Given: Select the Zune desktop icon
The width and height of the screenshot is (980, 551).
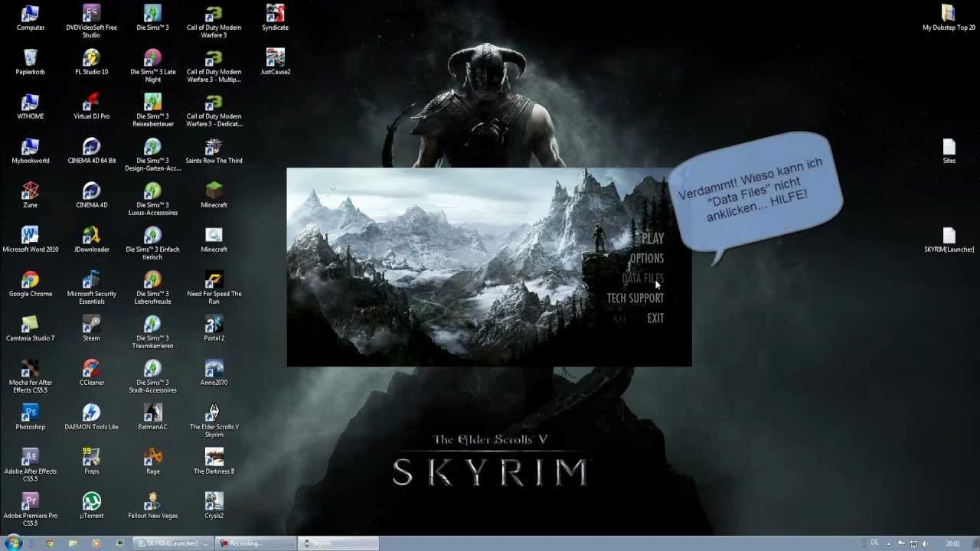Looking at the screenshot, I should pos(31,196).
